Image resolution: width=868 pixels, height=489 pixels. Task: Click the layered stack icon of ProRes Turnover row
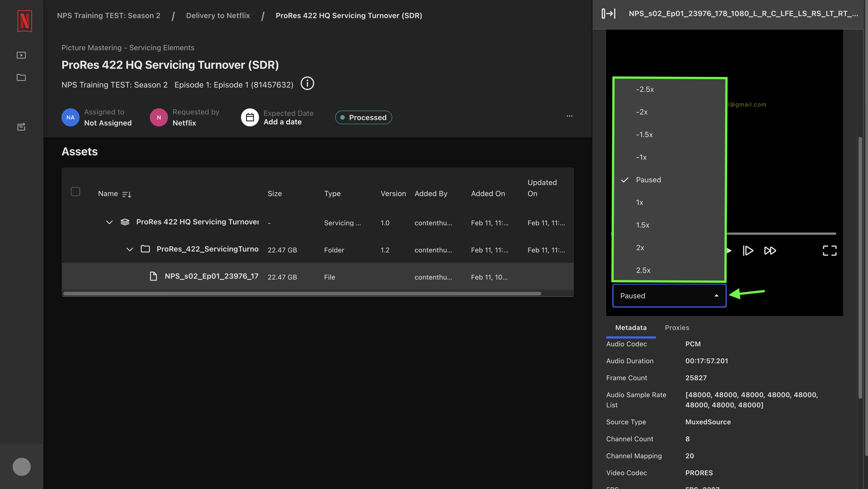pyautogui.click(x=125, y=222)
